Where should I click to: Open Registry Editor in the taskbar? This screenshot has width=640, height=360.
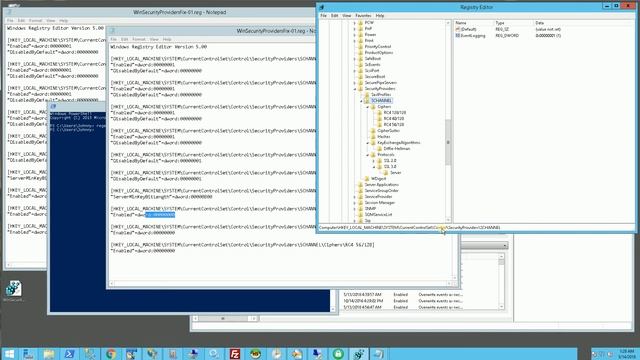[x=359, y=354]
